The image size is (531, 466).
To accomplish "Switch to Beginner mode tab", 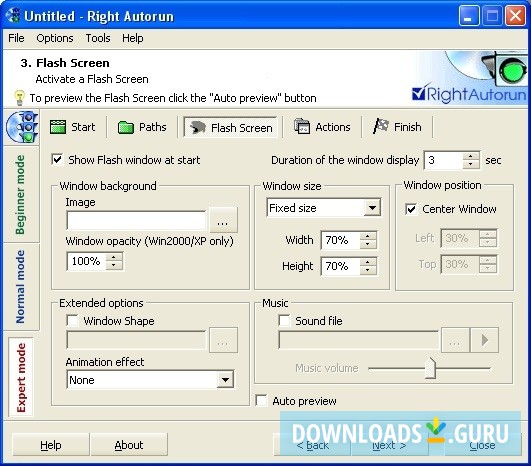I will [21, 194].
